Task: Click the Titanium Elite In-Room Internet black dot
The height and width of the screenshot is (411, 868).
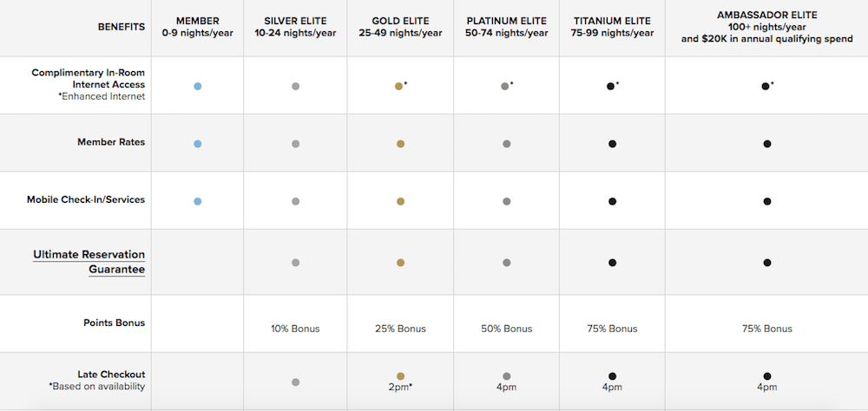Action: pyautogui.click(x=611, y=86)
